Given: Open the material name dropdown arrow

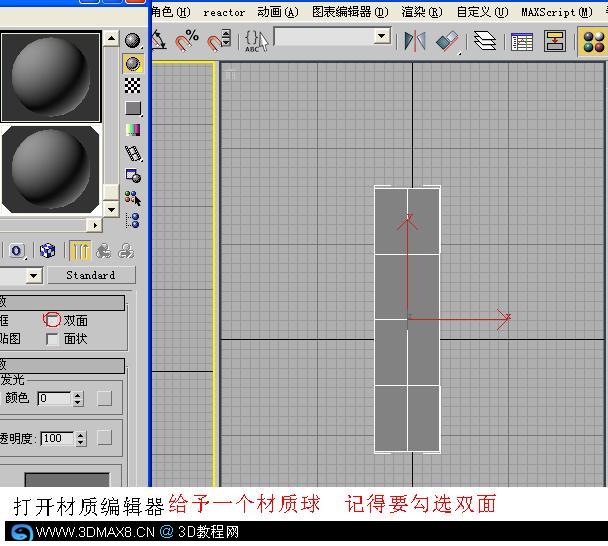Looking at the screenshot, I should 34,276.
